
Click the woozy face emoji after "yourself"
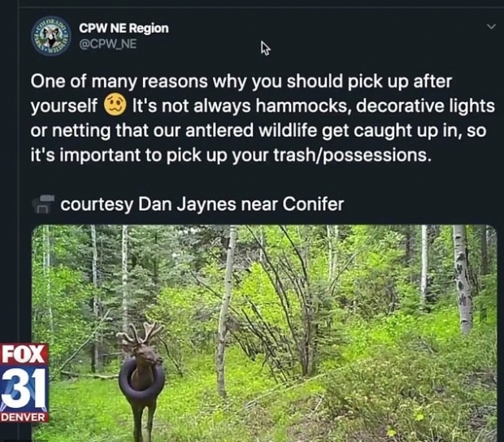(115, 104)
